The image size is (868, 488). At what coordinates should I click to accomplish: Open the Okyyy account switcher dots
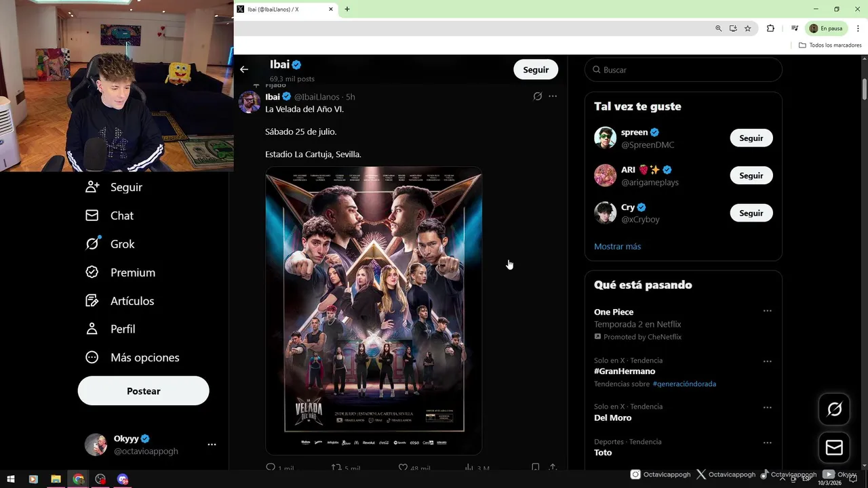(x=212, y=445)
